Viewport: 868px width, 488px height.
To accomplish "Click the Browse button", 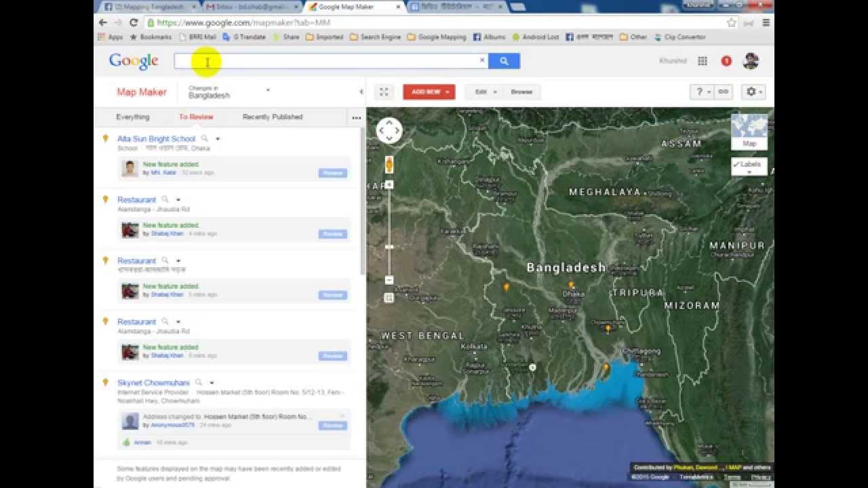I will click(x=521, y=92).
